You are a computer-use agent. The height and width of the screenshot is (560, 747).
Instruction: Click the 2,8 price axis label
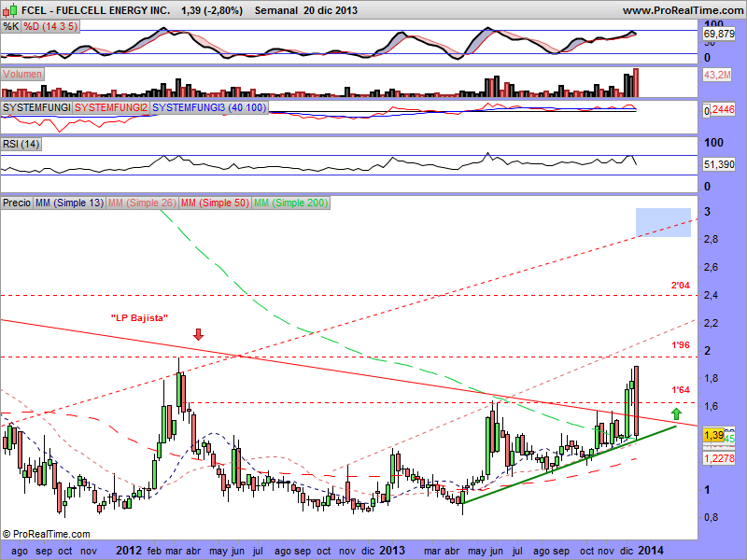[712, 240]
